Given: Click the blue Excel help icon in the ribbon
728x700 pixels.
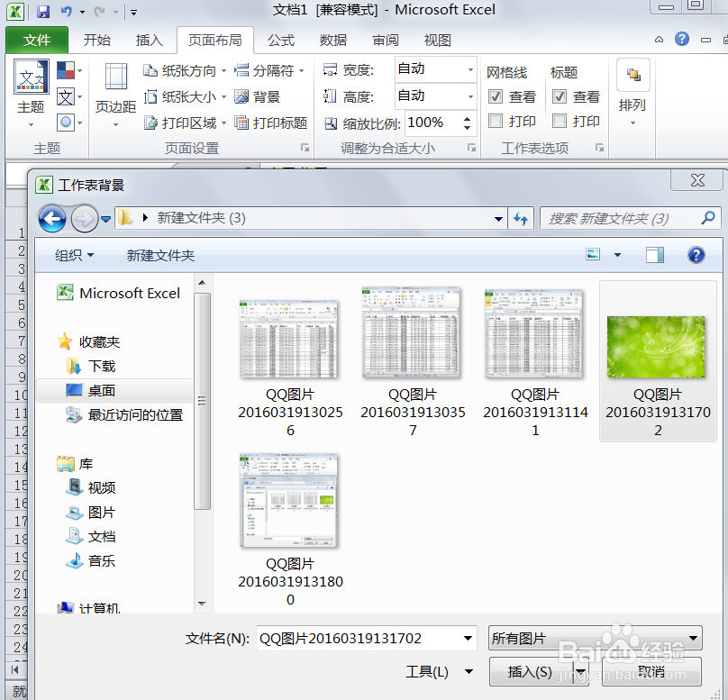Looking at the screenshot, I should [681, 39].
